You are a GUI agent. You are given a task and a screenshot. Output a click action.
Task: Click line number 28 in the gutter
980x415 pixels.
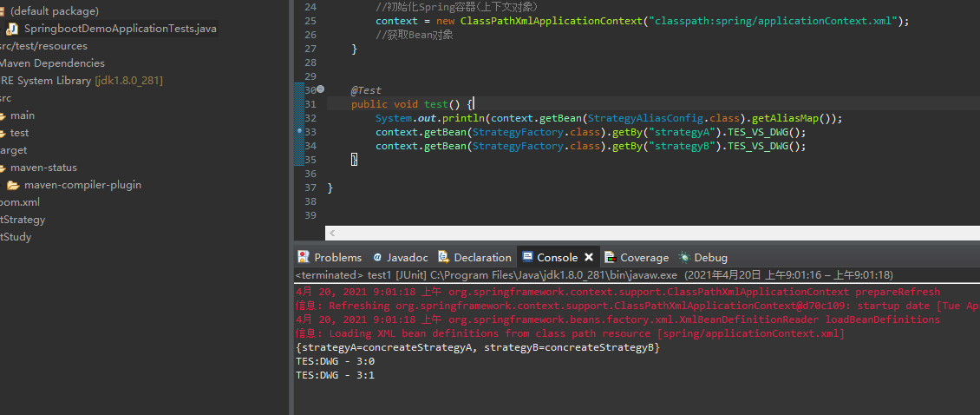310,63
